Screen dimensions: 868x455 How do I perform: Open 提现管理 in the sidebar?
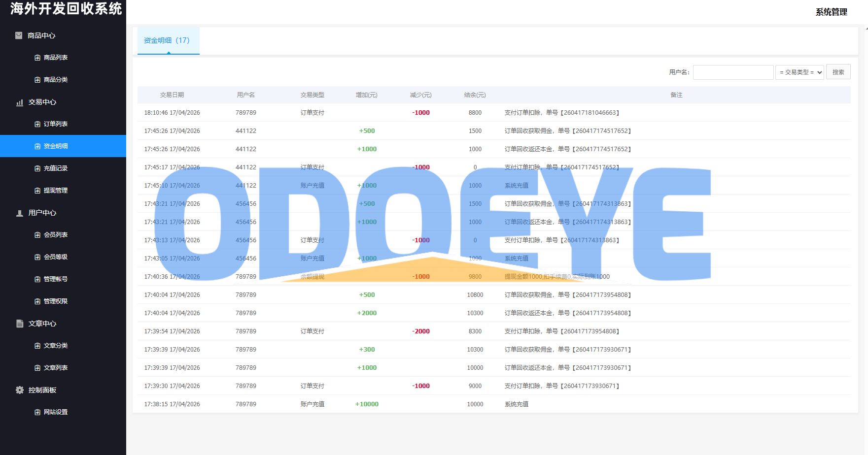click(x=56, y=191)
